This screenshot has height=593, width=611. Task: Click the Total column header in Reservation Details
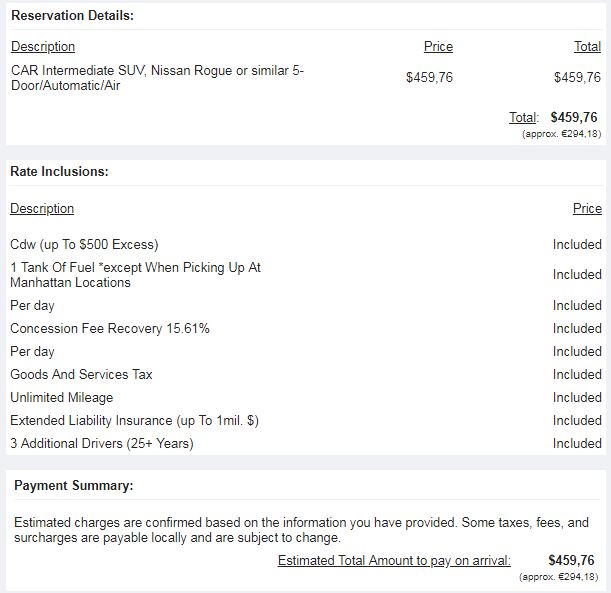[587, 46]
